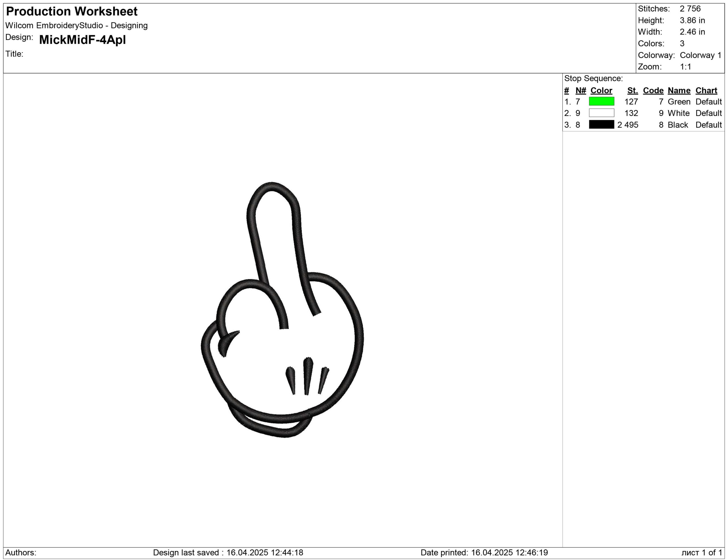
Task: Click the Name column header
Action: (x=679, y=91)
